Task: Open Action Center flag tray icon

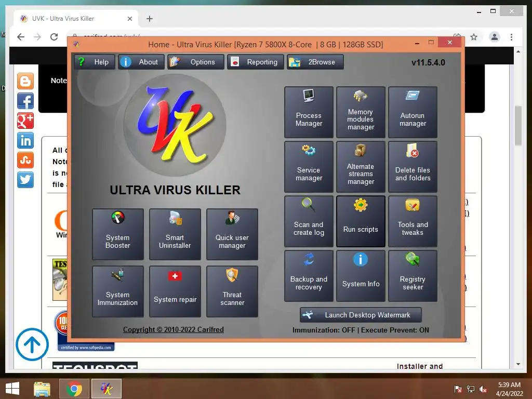Action: tap(458, 389)
